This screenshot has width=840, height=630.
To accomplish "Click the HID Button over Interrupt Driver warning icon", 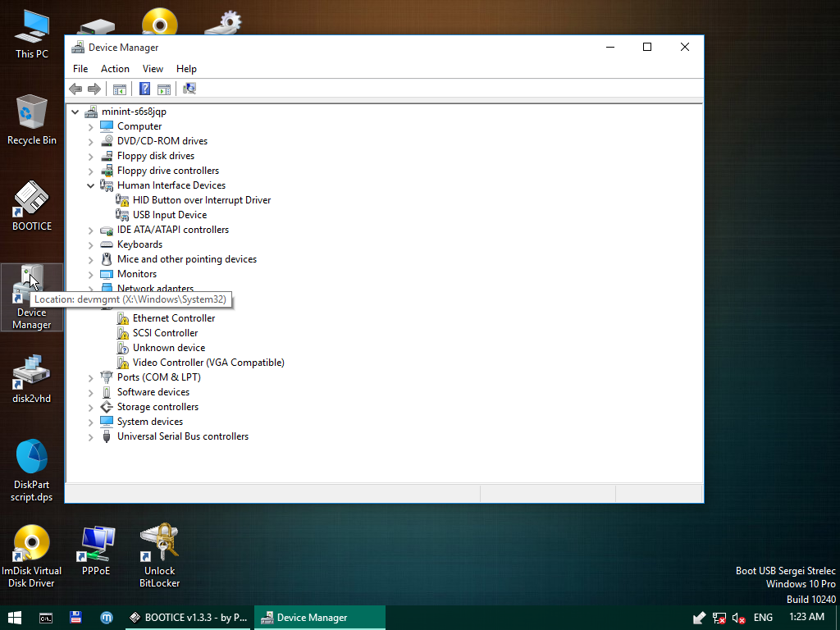I will point(122,200).
